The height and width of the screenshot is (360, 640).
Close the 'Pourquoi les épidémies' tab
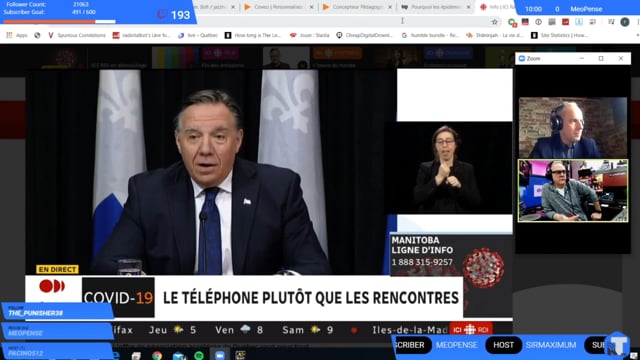pyautogui.click(x=468, y=7)
